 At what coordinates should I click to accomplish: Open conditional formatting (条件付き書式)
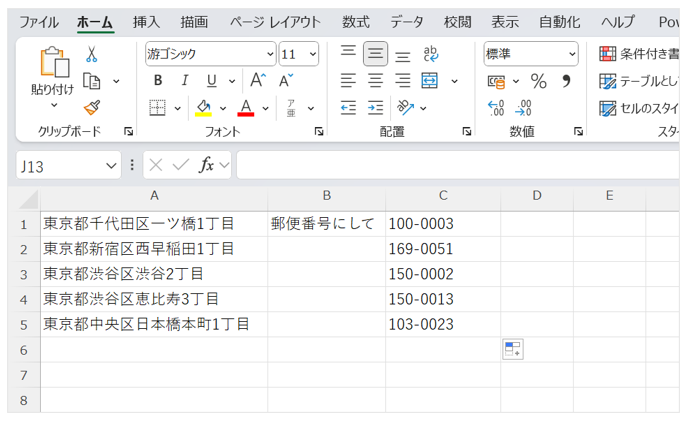coord(639,54)
